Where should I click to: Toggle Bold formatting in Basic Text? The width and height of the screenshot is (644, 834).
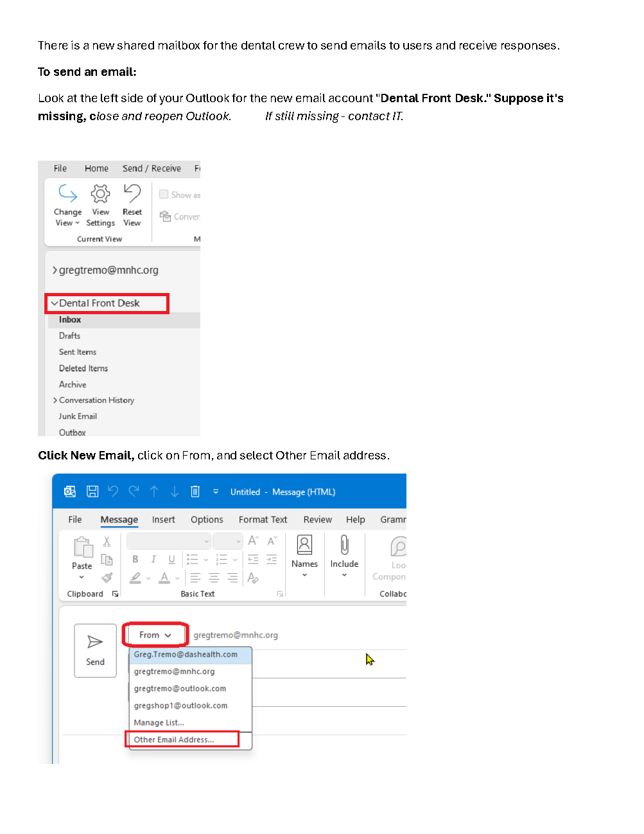coord(135,560)
